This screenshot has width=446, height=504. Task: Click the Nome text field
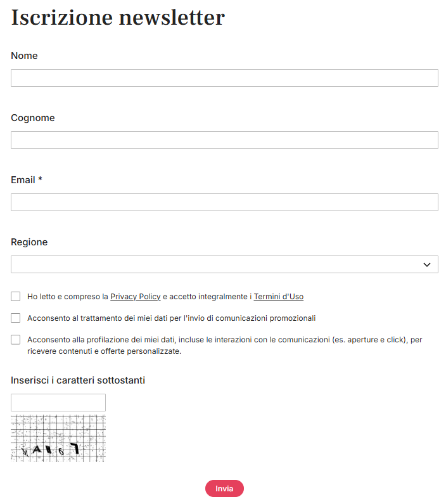(224, 78)
